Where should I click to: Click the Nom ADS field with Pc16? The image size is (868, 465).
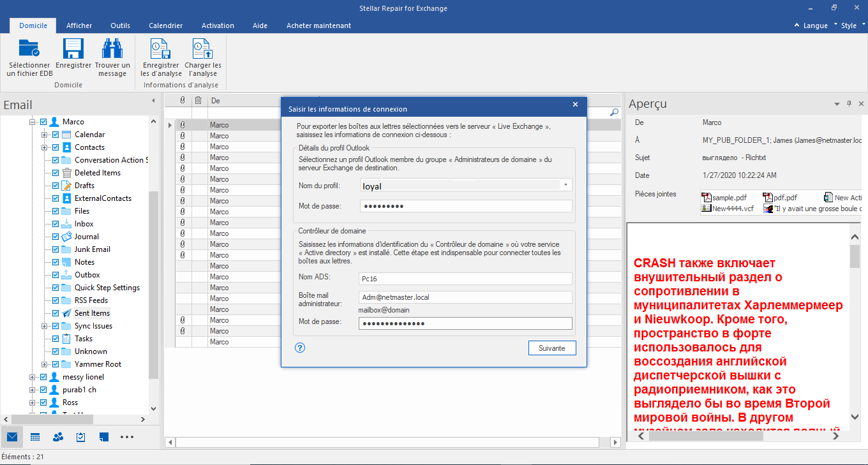(x=465, y=279)
